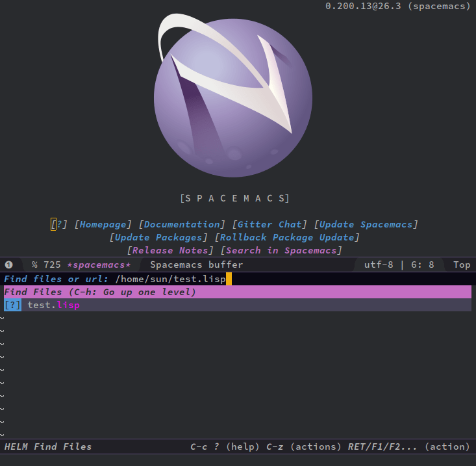Click Search in Spacemacs button
The width and height of the screenshot is (476, 466).
[x=281, y=251]
